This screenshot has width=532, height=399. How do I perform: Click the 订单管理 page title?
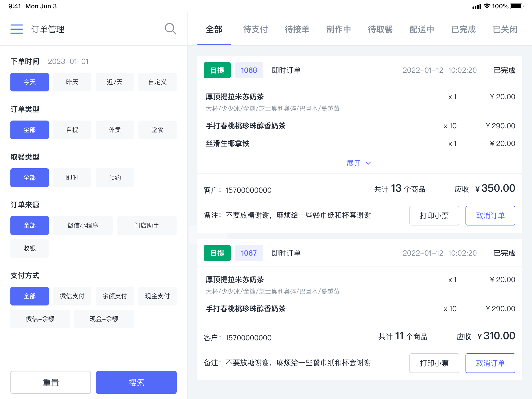tap(48, 29)
